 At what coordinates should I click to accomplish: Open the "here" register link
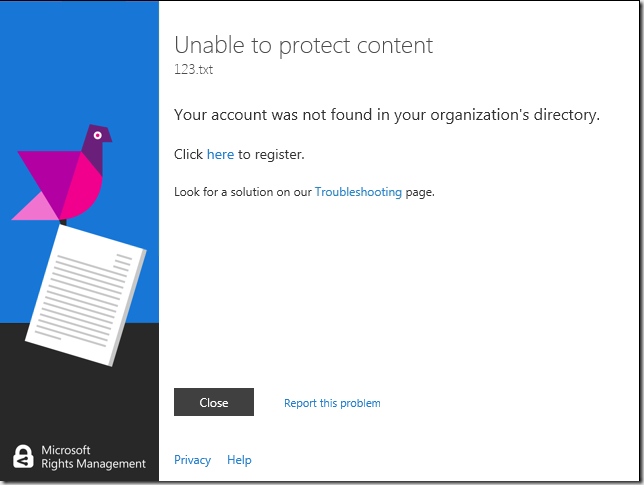(220, 155)
